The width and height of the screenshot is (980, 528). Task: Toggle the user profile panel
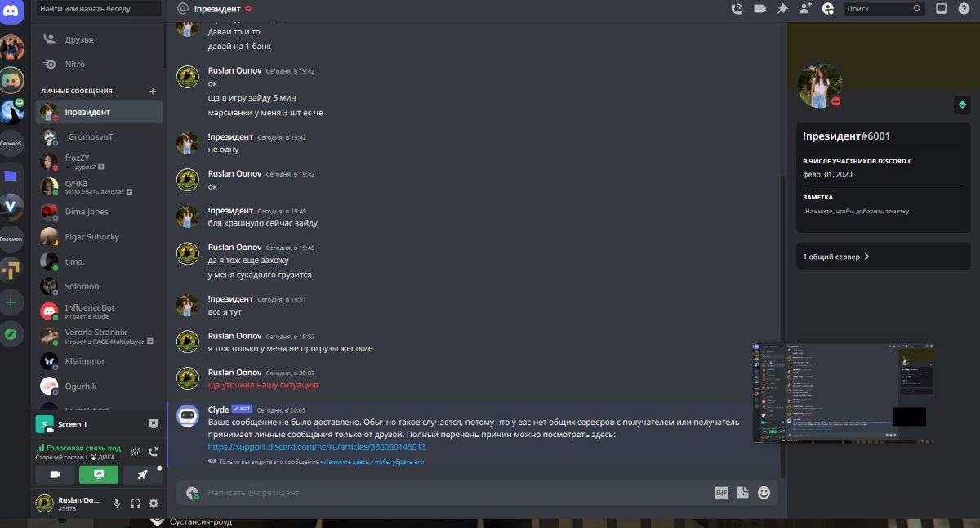828,8
